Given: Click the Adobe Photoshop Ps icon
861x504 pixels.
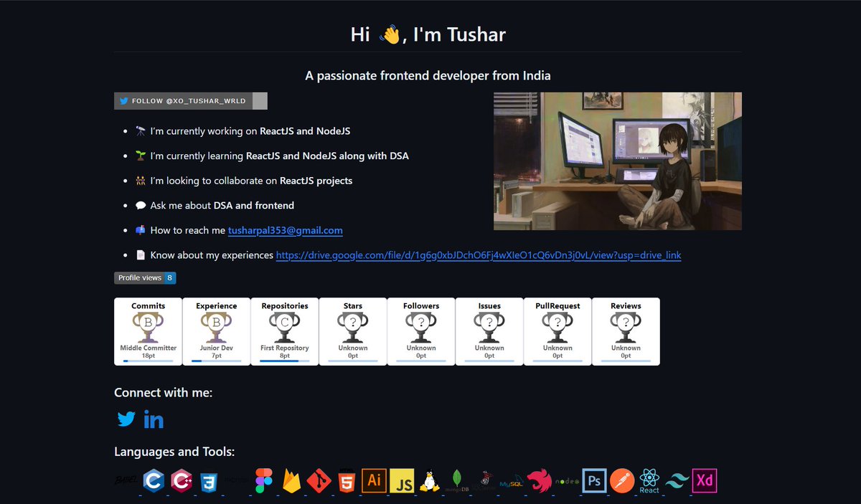Looking at the screenshot, I should pos(594,480).
